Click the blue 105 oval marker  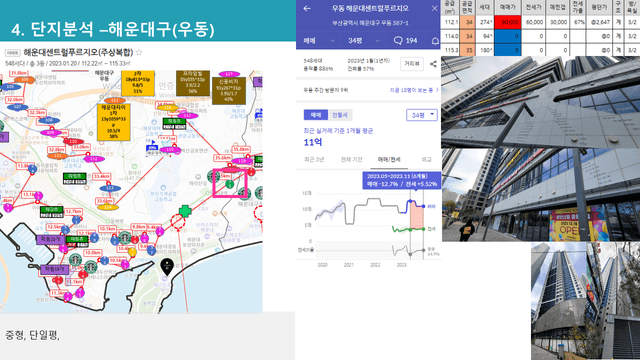10,87
